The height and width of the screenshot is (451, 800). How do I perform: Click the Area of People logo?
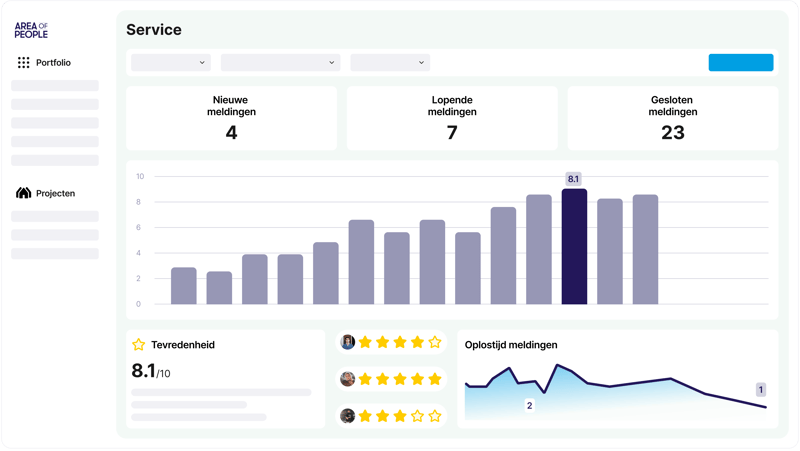tap(31, 30)
